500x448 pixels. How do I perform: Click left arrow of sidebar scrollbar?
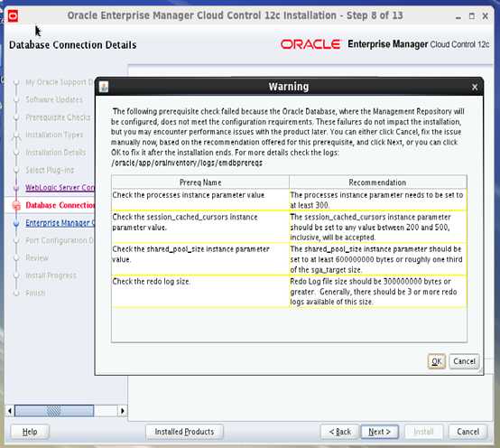tap(10, 411)
